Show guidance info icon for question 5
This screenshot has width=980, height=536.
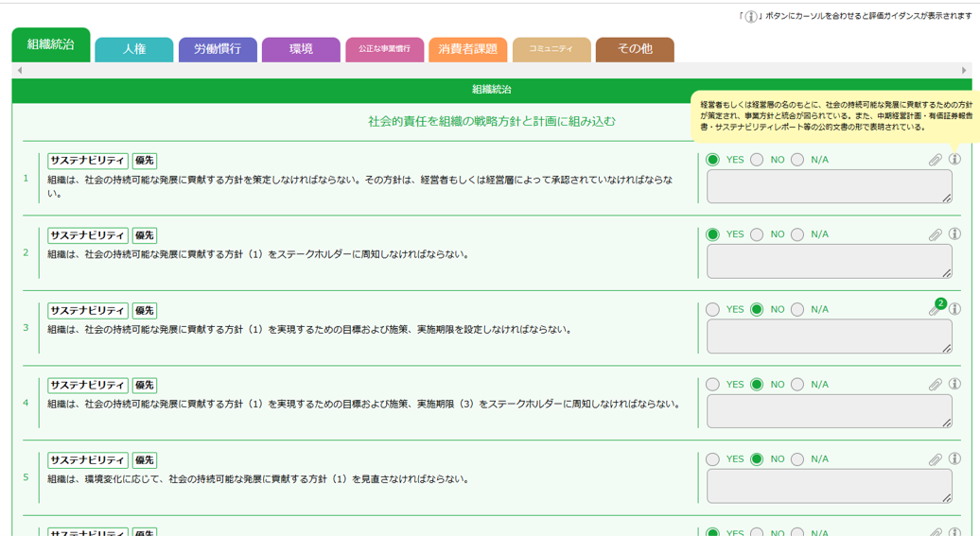954,458
